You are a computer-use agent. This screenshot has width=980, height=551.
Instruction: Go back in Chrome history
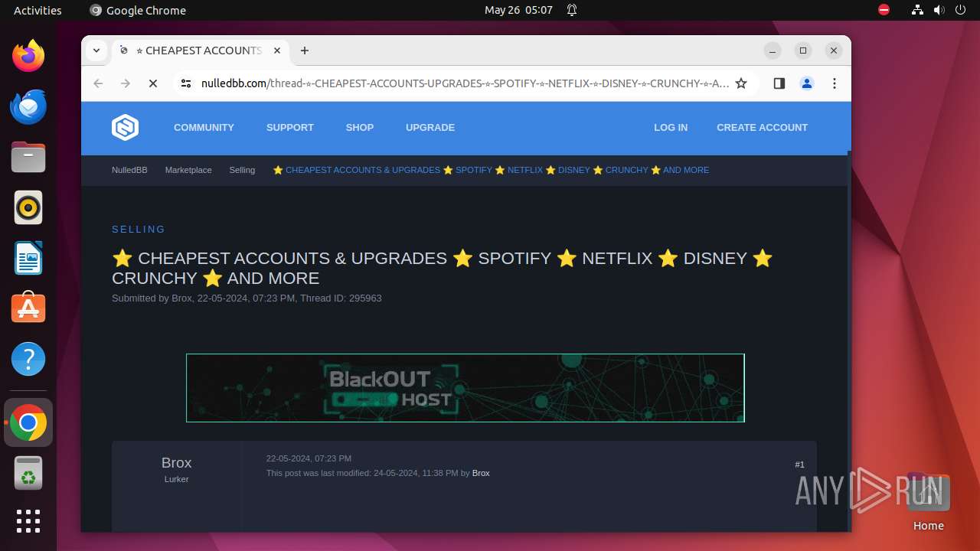tap(98, 83)
